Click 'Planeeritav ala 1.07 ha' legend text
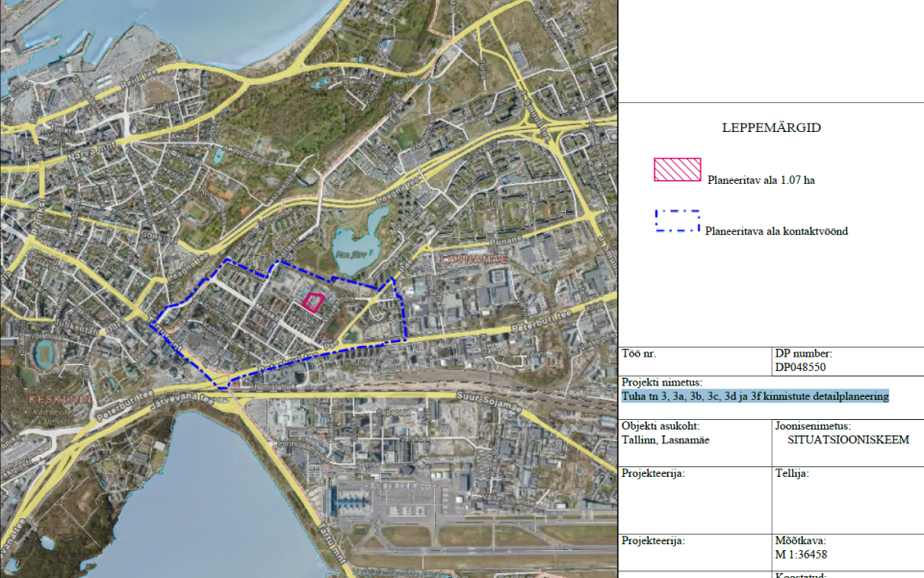The width and height of the screenshot is (924, 578). [x=760, y=180]
